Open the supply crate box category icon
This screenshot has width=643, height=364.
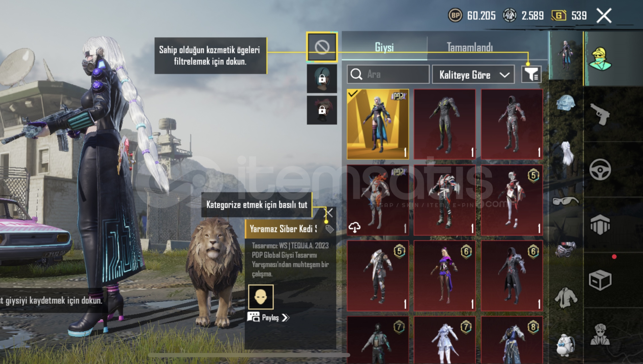point(600,280)
